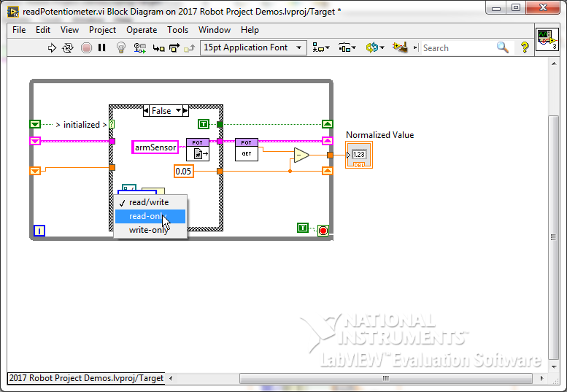Click the loop stop condition terminal

tap(323, 230)
